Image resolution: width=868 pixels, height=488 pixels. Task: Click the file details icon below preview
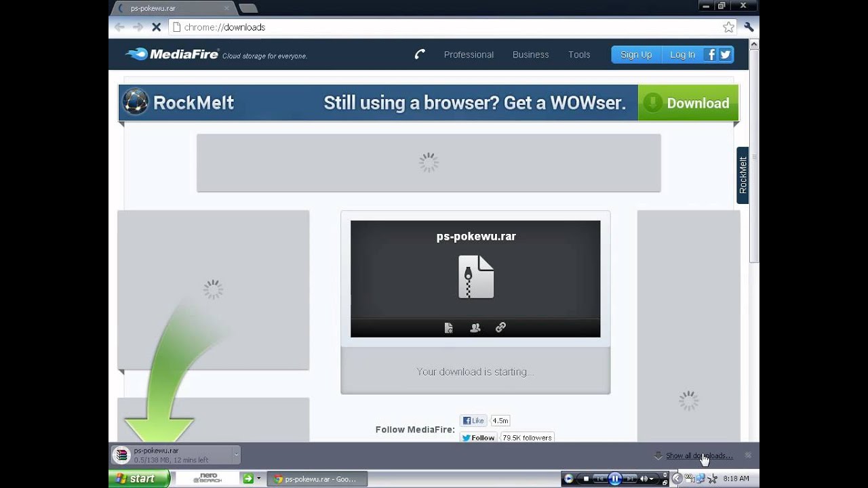pos(448,327)
